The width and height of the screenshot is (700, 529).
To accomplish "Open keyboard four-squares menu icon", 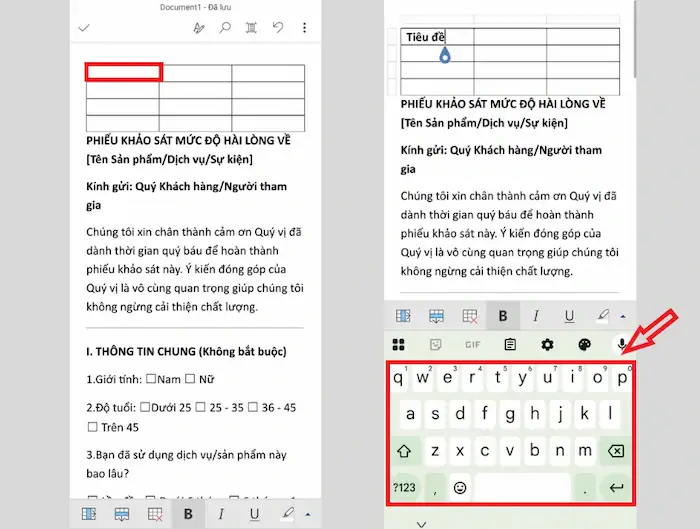I will click(399, 345).
